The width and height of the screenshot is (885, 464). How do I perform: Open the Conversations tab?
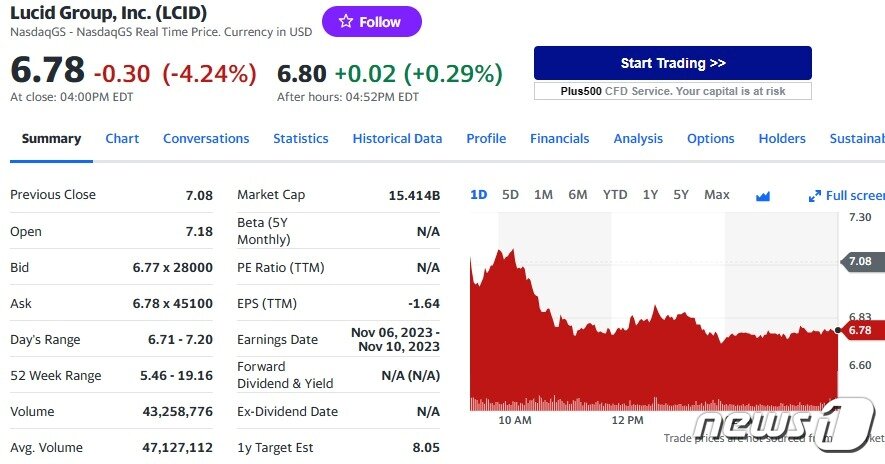coord(206,139)
